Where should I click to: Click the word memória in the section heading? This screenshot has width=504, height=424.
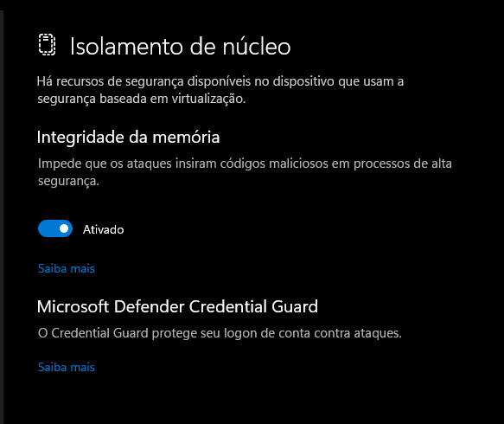click(186, 137)
